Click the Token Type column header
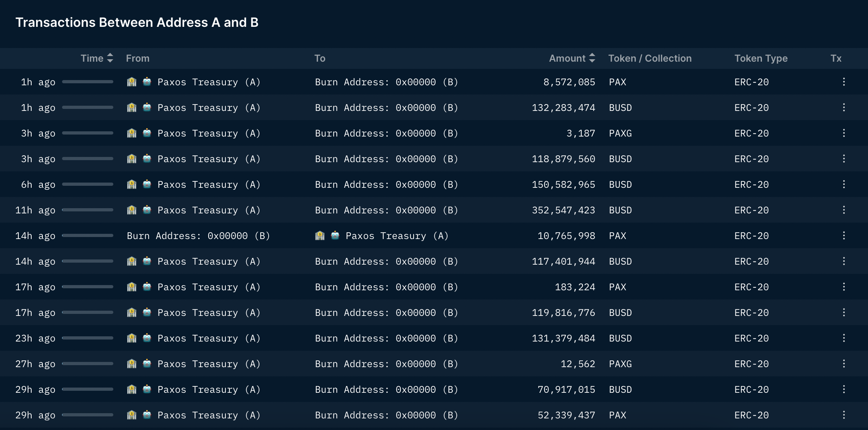Screen dimensions: 868x430 (x=761, y=58)
